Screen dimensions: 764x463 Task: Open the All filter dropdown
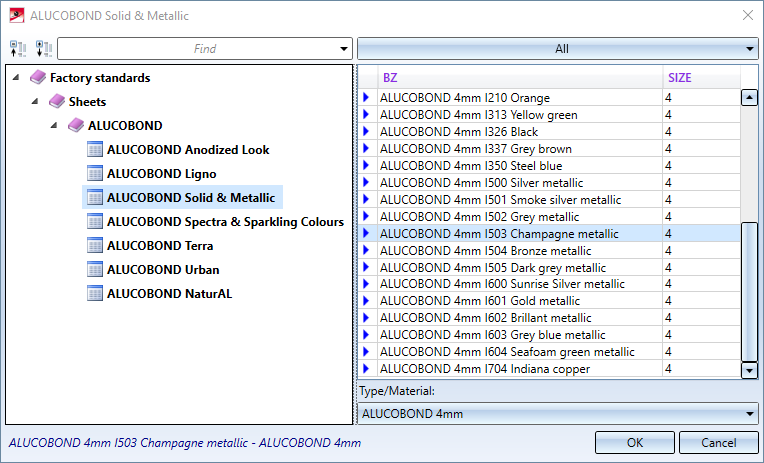(557, 49)
